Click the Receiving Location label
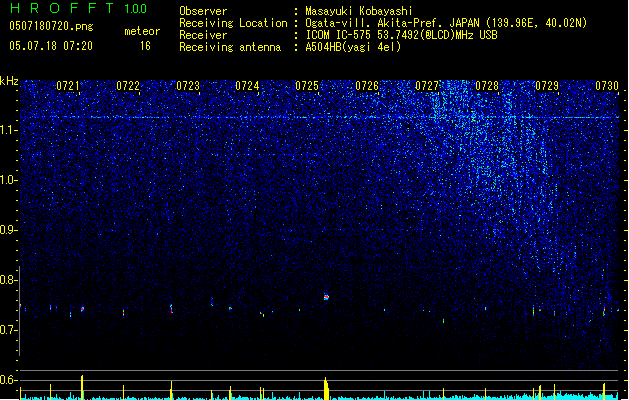 click(233, 23)
